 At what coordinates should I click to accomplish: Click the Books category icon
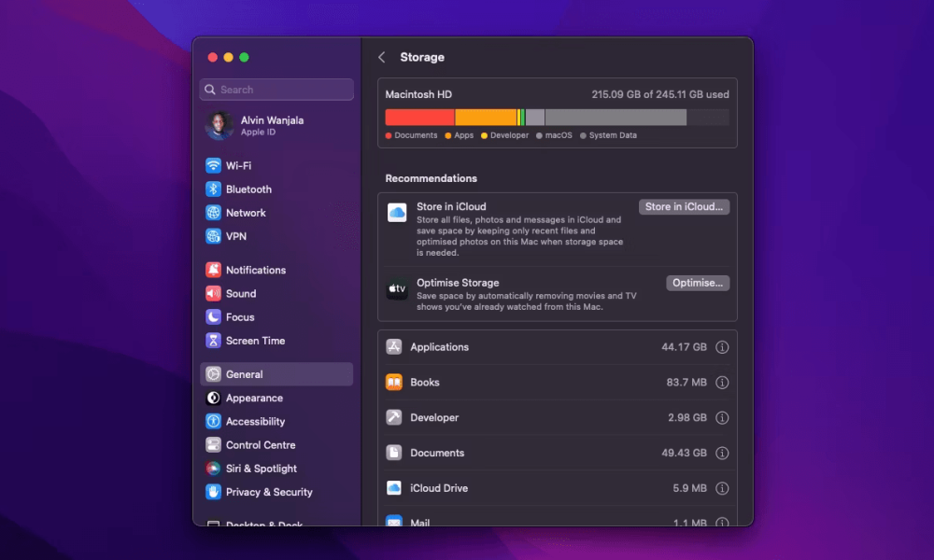pyautogui.click(x=394, y=382)
